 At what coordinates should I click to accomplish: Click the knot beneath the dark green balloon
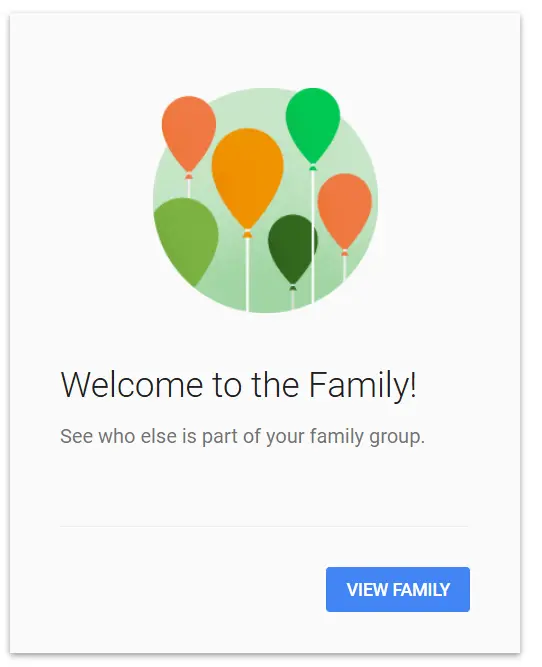pos(293,288)
